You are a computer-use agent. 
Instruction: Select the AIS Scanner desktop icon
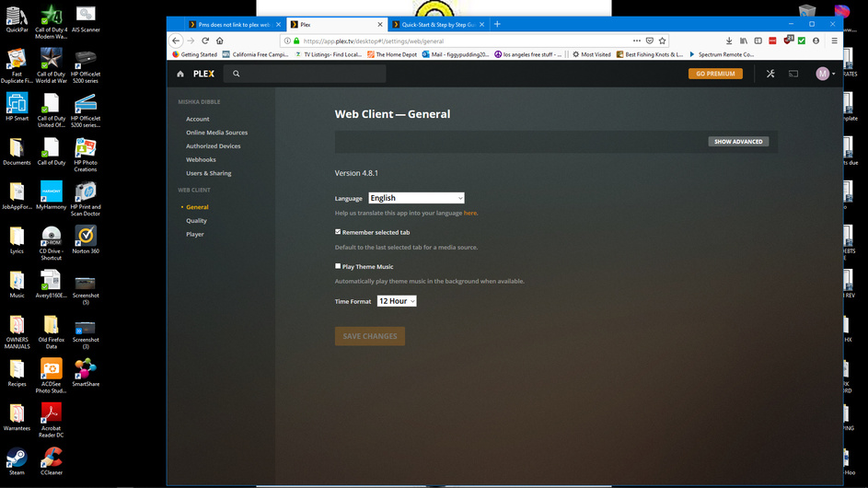pyautogui.click(x=86, y=19)
